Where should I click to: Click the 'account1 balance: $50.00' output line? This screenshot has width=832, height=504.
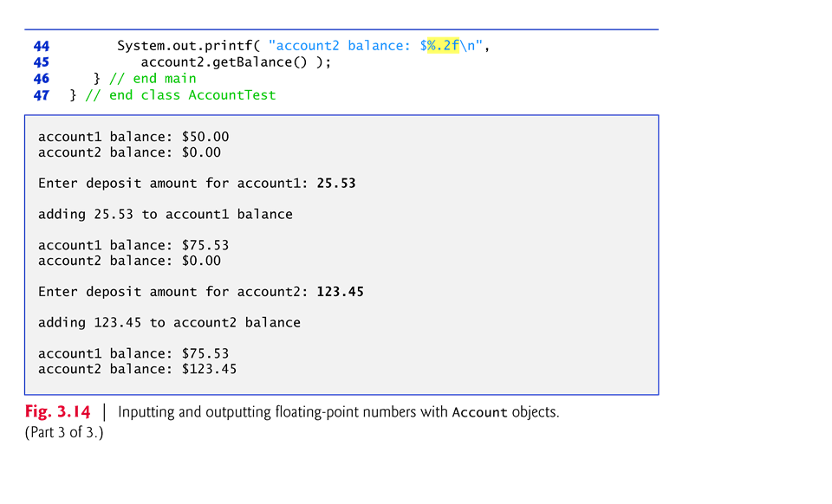[133, 137]
